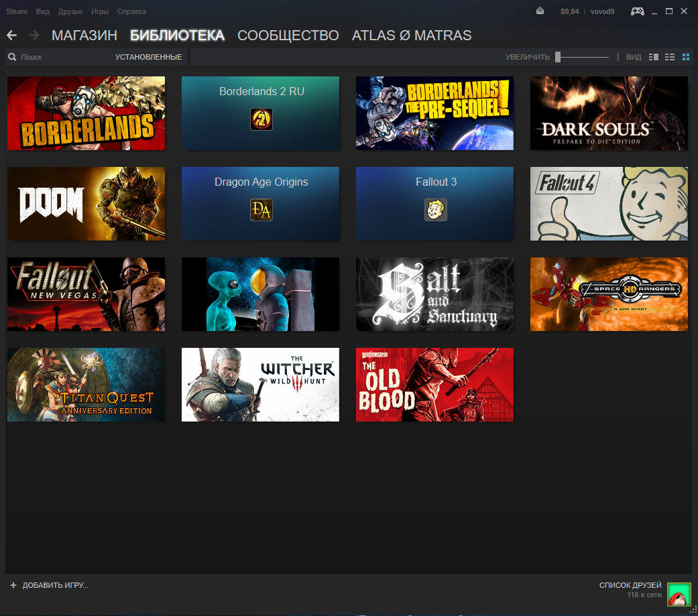Select the Fallout 3 tile
698x616 pixels.
[x=434, y=204]
